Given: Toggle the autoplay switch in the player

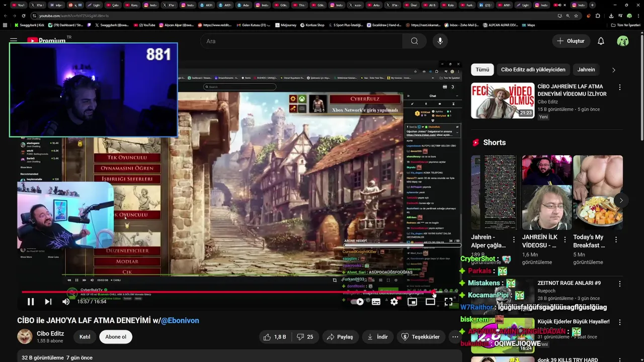Looking at the screenshot, I should pos(357,302).
